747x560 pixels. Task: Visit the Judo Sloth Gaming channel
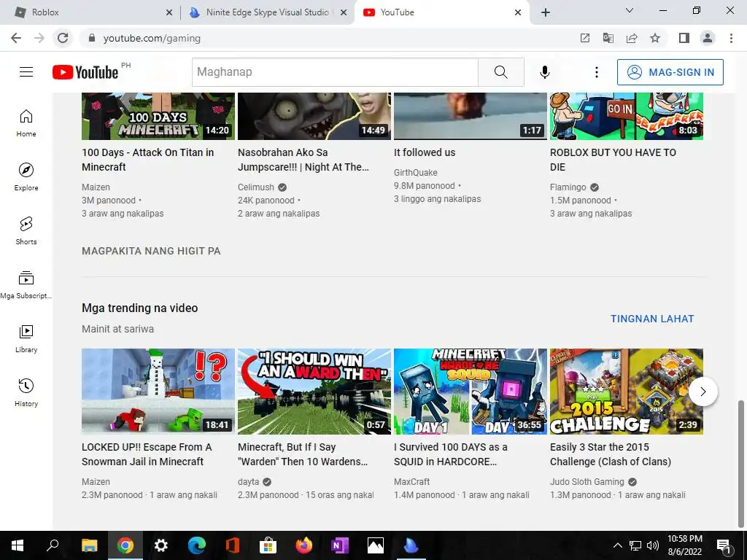pyautogui.click(x=587, y=481)
